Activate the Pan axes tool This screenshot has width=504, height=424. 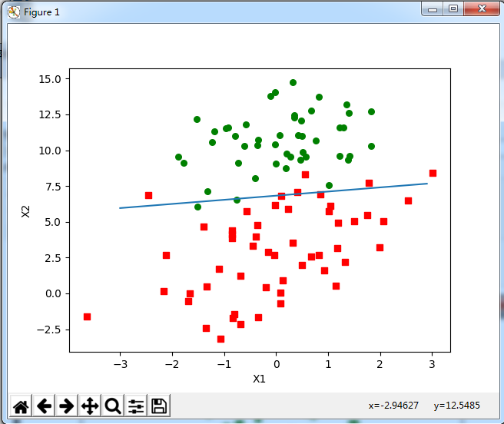pos(90,406)
